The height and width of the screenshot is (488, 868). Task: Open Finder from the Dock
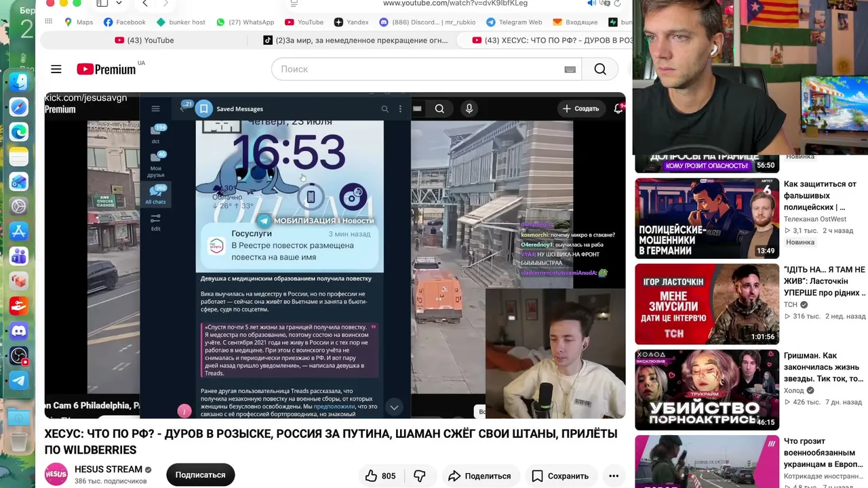pyautogui.click(x=19, y=82)
